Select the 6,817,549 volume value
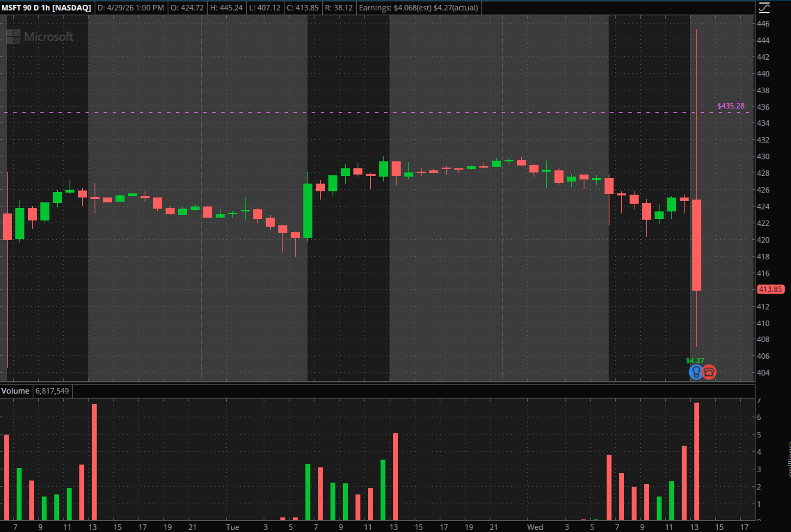Viewport: 791px width, 532px height. (x=52, y=391)
